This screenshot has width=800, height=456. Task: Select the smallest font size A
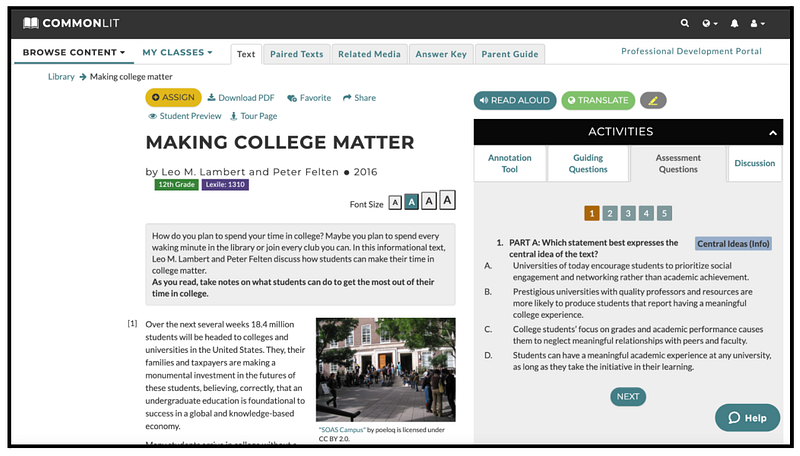[x=395, y=203]
